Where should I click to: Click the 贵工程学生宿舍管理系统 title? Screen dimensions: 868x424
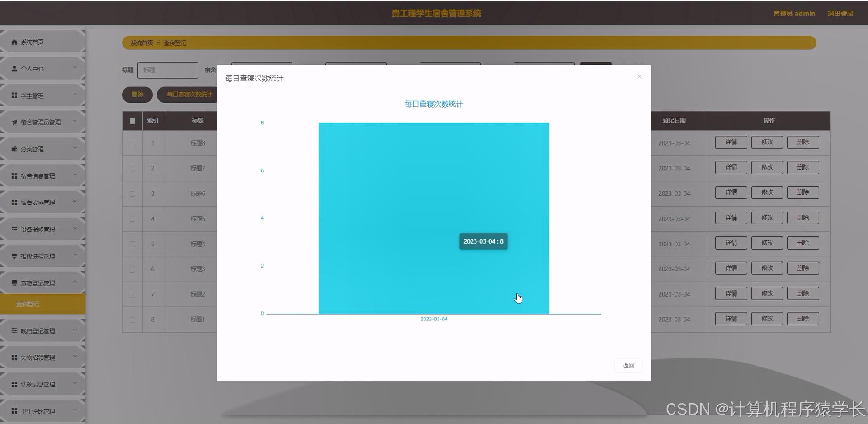[x=436, y=14]
